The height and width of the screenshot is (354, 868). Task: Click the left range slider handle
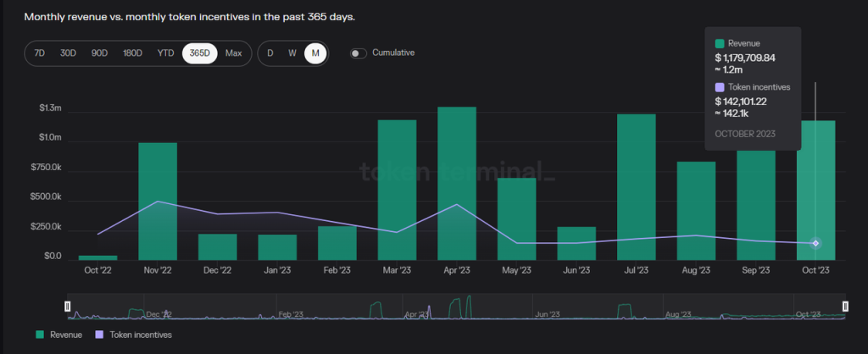[x=69, y=306]
